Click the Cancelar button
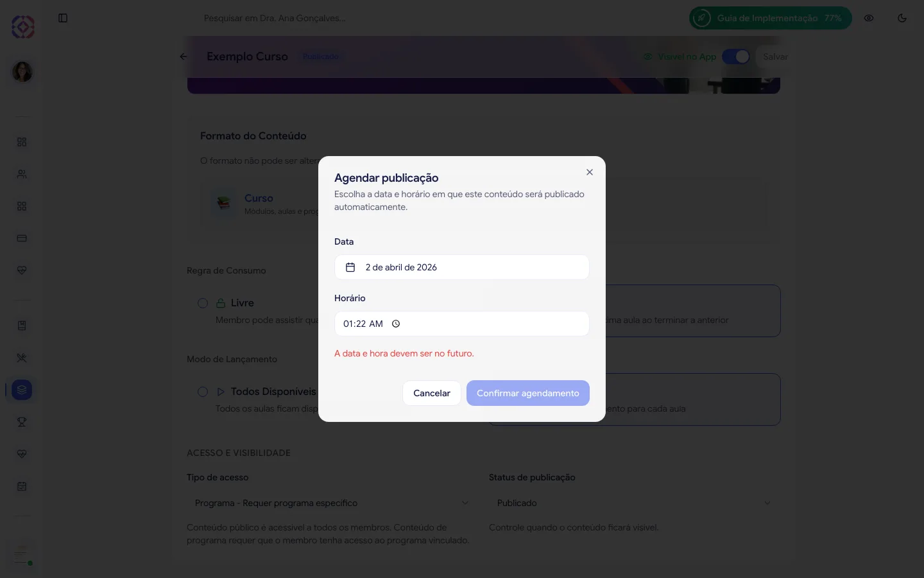Viewport: 924px width, 578px height. tap(431, 393)
